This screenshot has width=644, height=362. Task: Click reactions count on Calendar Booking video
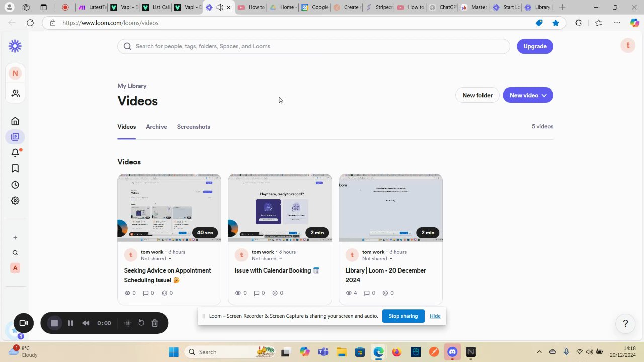click(x=278, y=293)
